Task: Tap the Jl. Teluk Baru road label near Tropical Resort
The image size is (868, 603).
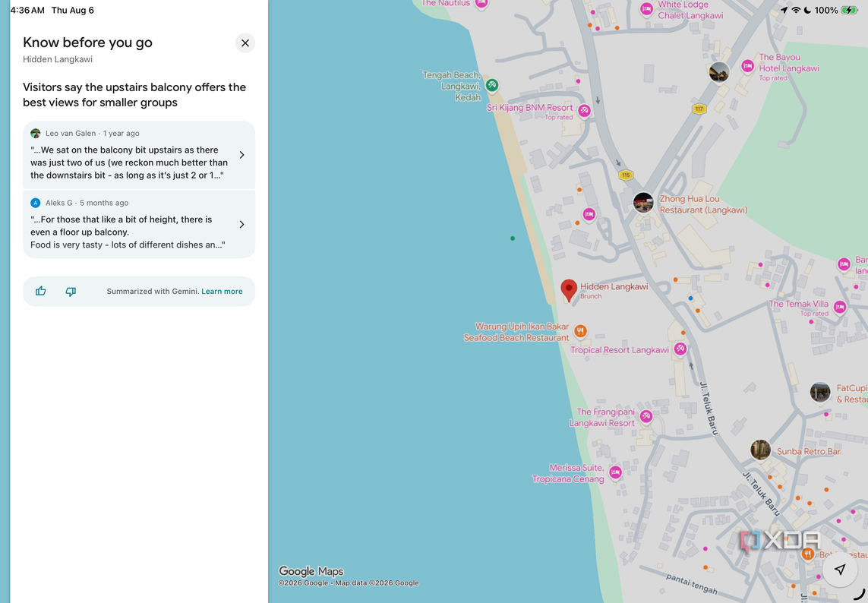Action: point(709,408)
